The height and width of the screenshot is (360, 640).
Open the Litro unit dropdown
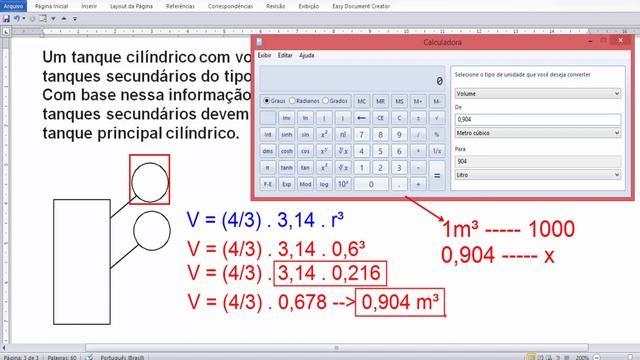coord(538,175)
